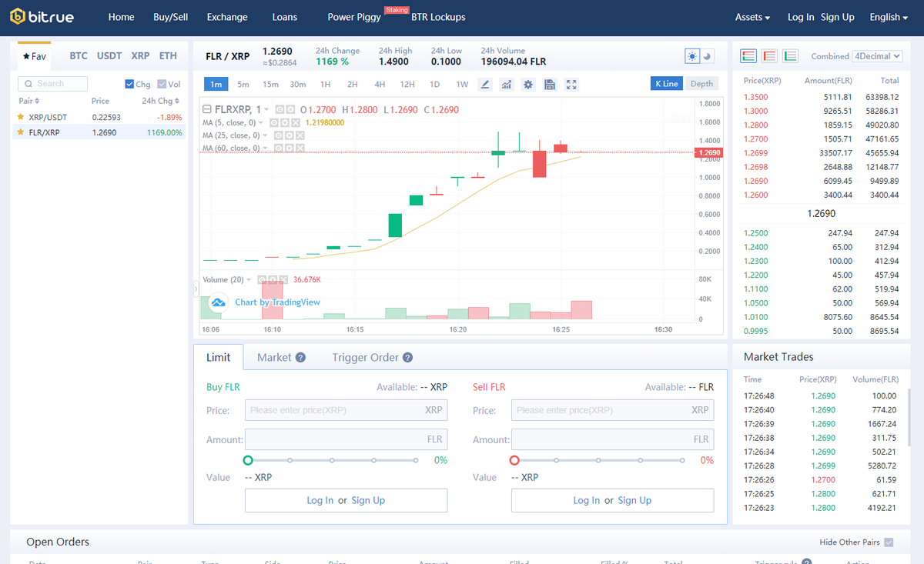Image resolution: width=924 pixels, height=564 pixels.
Task: Click Log In under Buy FLR form
Action: [x=320, y=500]
